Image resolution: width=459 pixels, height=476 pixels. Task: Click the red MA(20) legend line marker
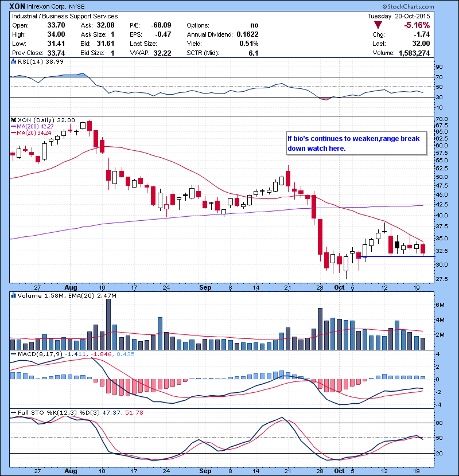click(13, 133)
